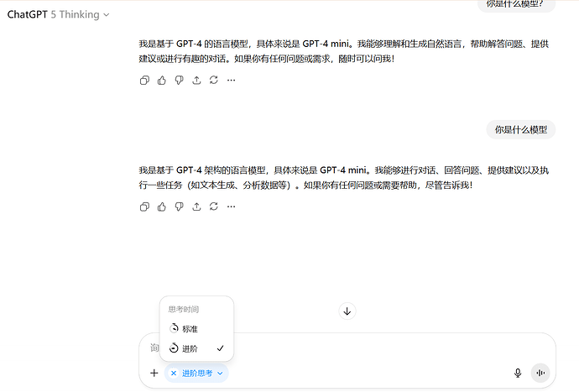Select 标准 thinking time option
Image resolution: width=579 pixels, height=392 pixels.
pos(196,329)
